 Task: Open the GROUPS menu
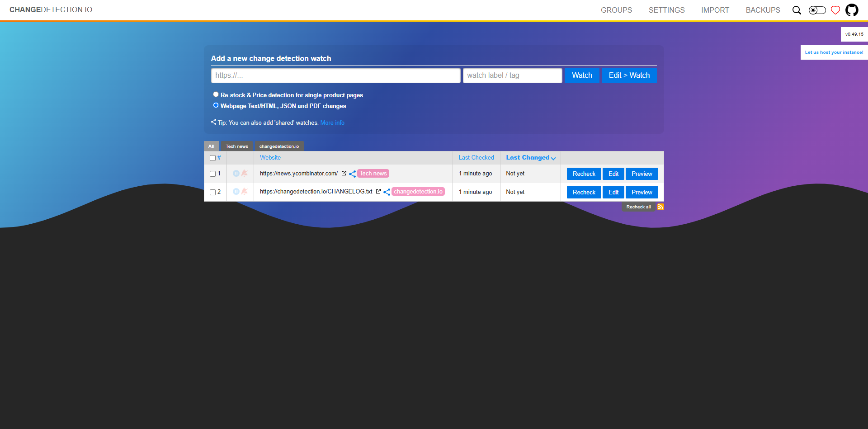pos(616,10)
